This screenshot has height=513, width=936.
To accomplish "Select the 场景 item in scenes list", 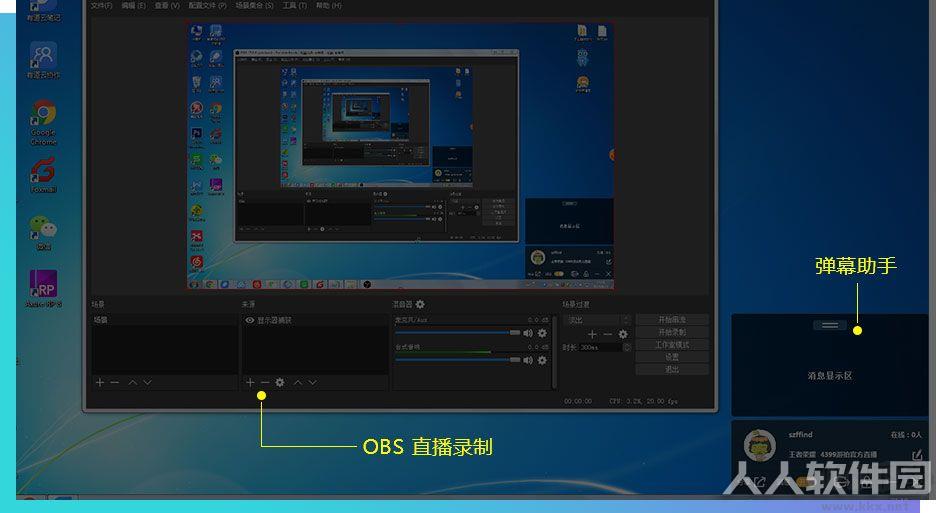I will click(164, 320).
